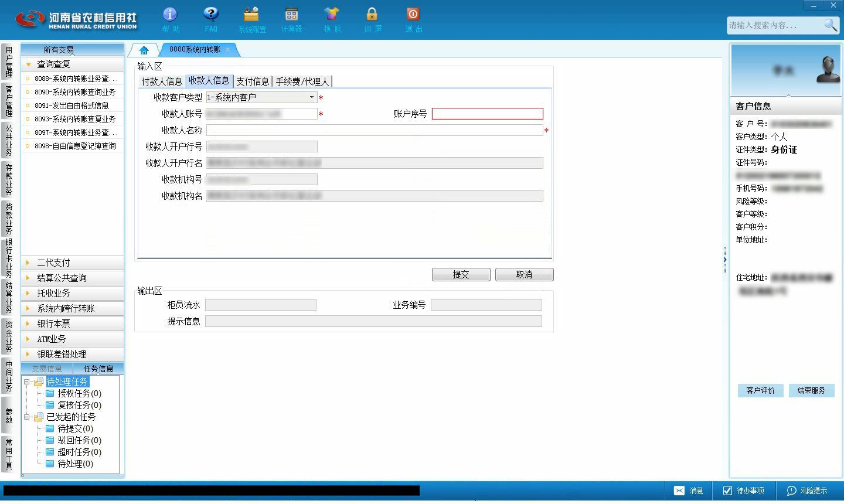
Task: Close the 8080系统内转账 tab
Action: [x=228, y=50]
